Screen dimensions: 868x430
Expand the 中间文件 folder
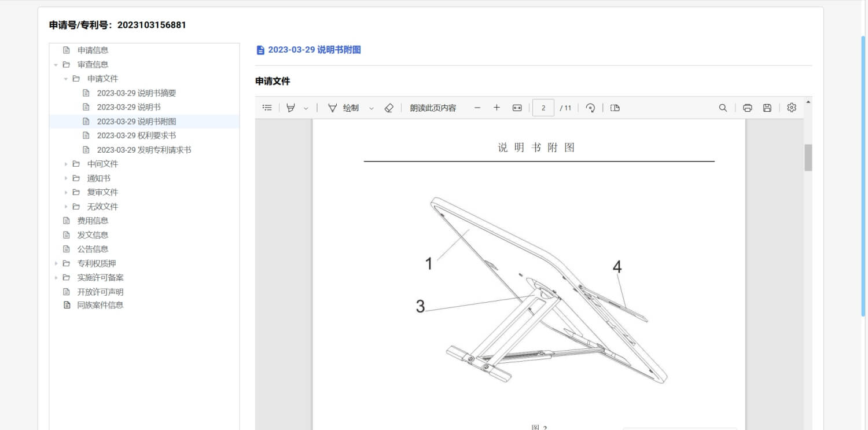click(66, 164)
